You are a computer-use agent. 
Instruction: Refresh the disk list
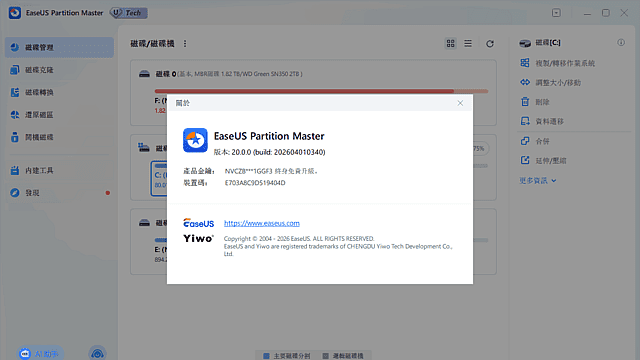click(490, 43)
